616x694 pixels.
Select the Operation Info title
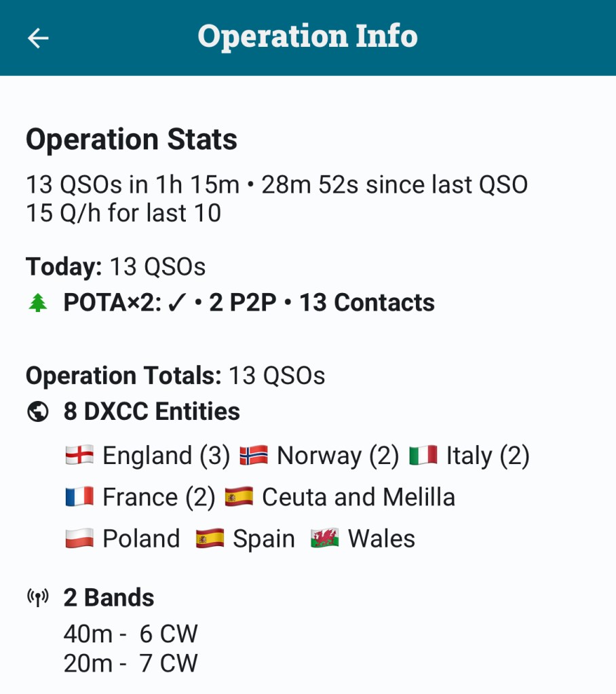(x=307, y=37)
